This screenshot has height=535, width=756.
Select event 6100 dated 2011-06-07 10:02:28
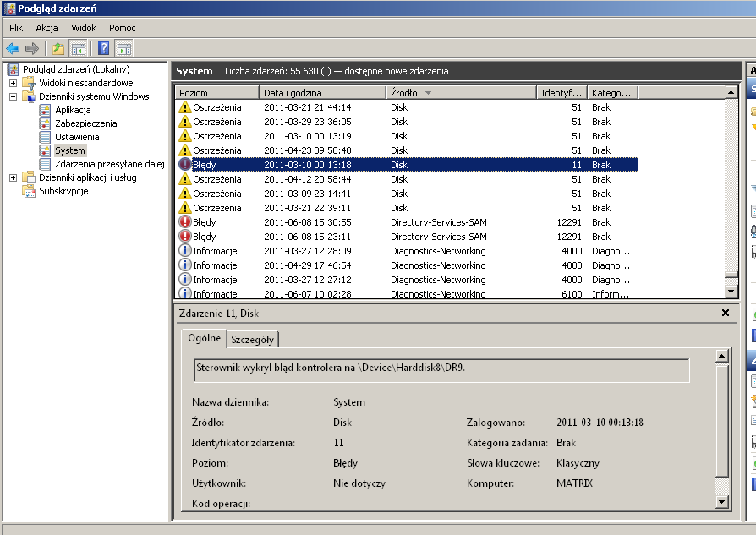[408, 293]
